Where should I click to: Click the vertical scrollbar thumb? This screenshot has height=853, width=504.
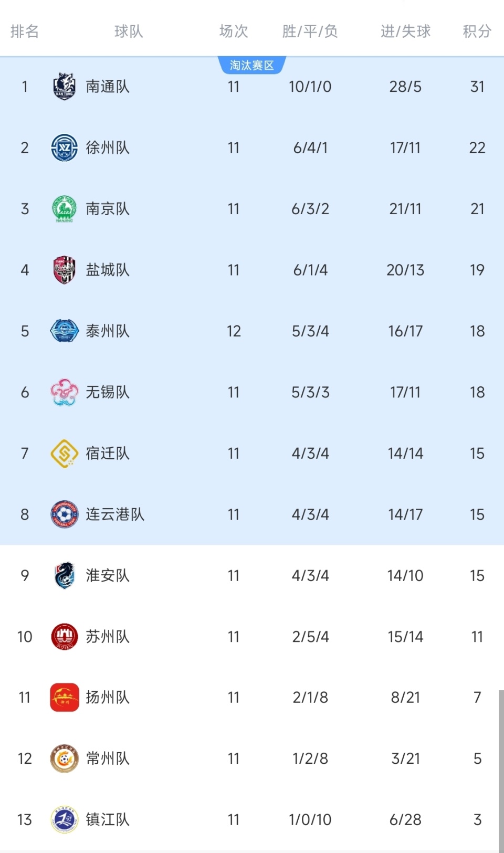coord(501,771)
